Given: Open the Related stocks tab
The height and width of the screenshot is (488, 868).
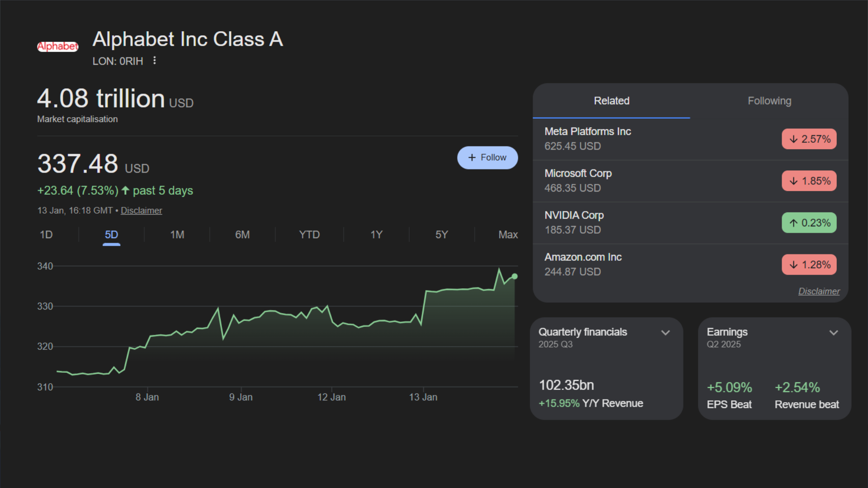Looking at the screenshot, I should (611, 101).
